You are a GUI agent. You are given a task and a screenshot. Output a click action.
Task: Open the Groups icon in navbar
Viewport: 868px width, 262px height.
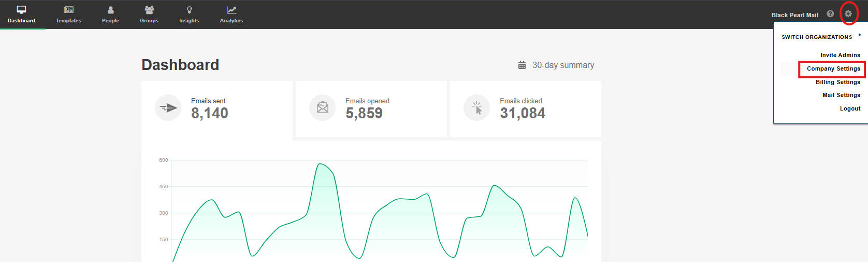tap(149, 10)
